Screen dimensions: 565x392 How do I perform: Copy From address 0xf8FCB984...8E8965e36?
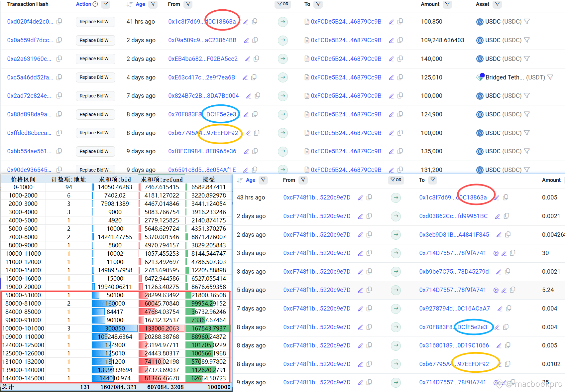click(255, 151)
